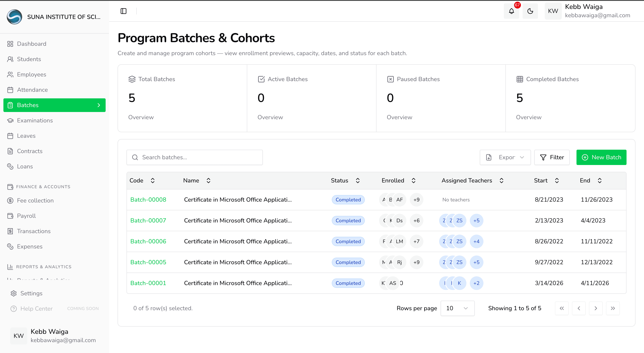Screen dimensions: 644x353
Task: Click the Search batches input field
Action: (194, 157)
